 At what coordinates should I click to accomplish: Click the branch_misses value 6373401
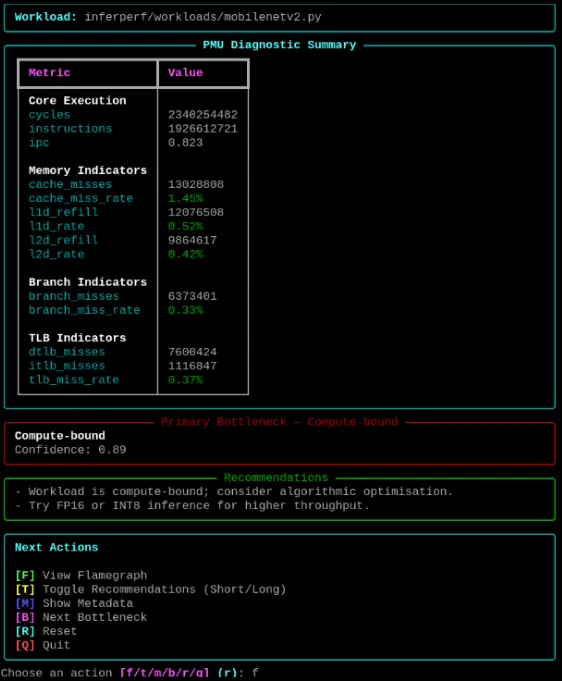click(x=192, y=296)
